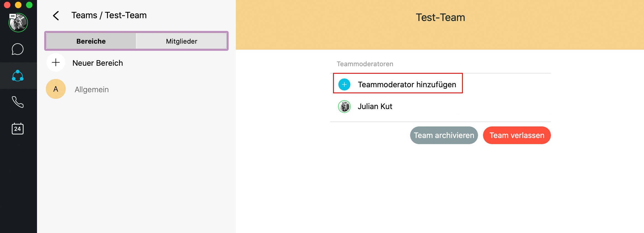Click Julian Kut's avatar thumbnail
Image resolution: width=644 pixels, height=233 pixels.
(344, 107)
